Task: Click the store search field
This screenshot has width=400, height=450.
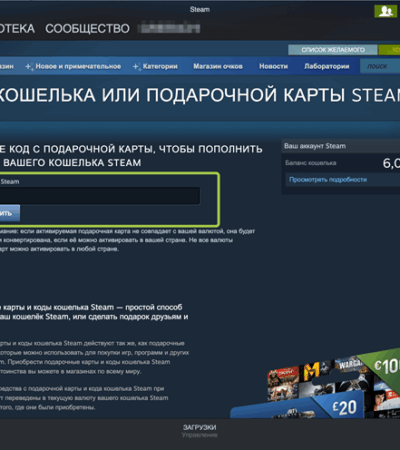Action: (x=380, y=67)
